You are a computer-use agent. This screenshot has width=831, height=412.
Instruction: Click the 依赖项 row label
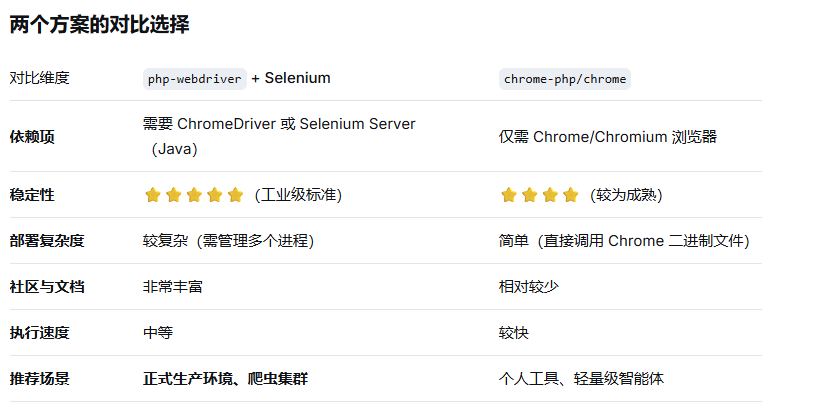32,137
